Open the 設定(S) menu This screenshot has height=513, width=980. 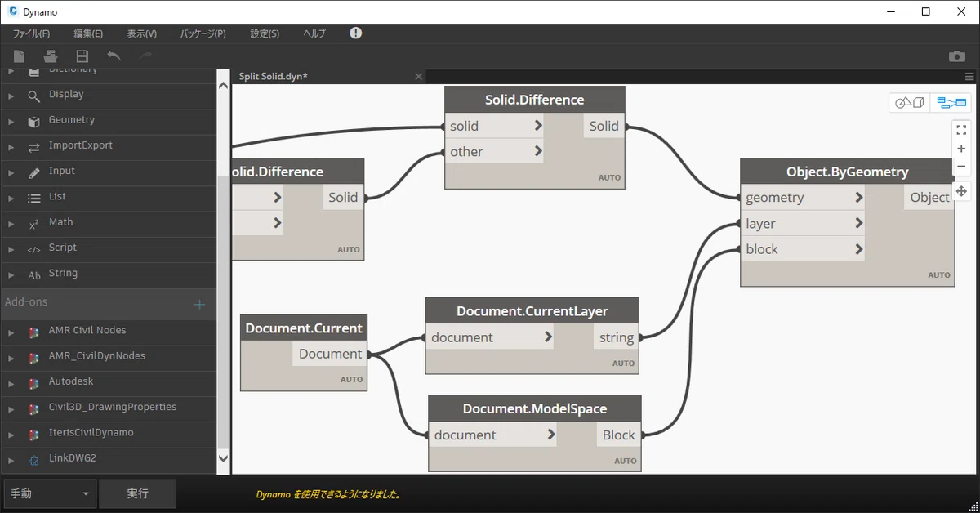click(265, 33)
